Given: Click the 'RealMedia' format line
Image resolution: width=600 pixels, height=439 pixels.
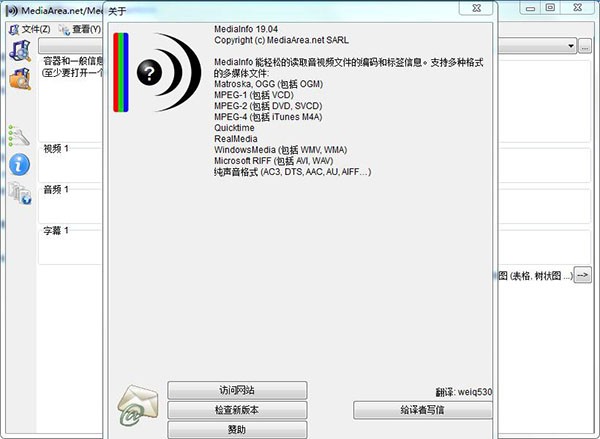Looking at the screenshot, I should [236, 139].
